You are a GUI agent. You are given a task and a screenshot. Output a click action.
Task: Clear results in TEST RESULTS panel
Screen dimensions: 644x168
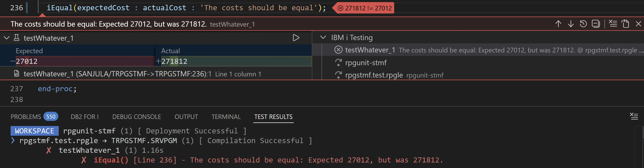coord(634,116)
